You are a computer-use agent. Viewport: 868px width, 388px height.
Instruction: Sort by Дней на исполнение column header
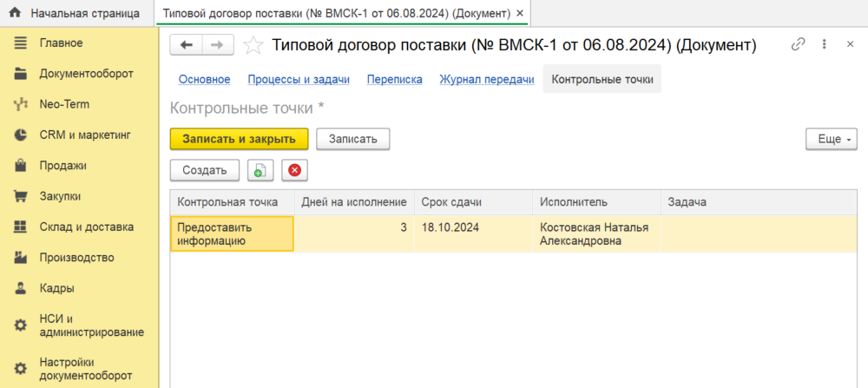pyautogui.click(x=354, y=202)
